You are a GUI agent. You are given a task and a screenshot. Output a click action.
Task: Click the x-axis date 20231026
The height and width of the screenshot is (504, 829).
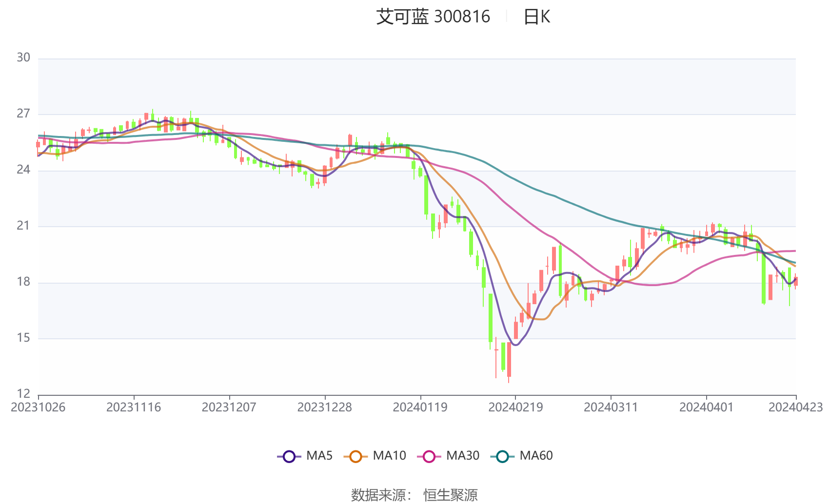[38, 407]
